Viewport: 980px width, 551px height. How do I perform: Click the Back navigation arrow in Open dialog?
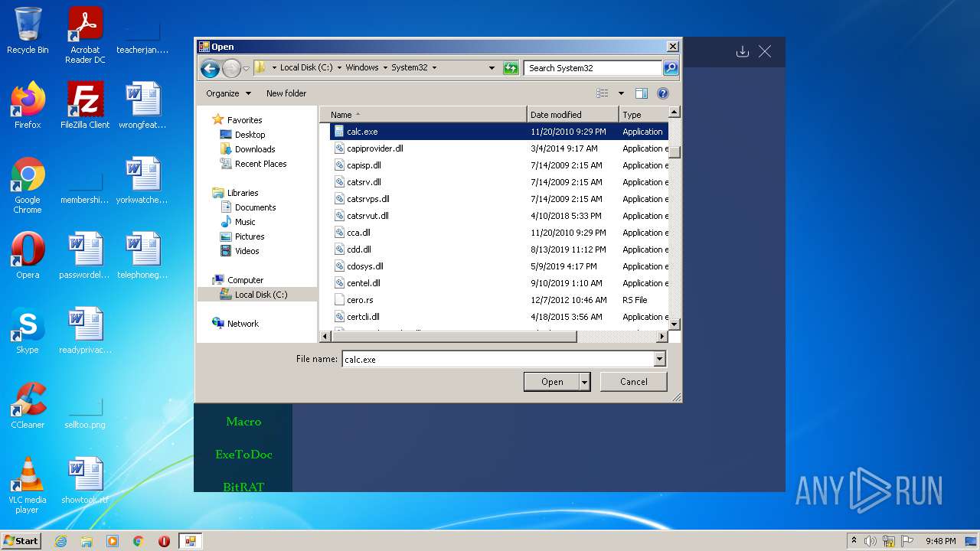(210, 68)
